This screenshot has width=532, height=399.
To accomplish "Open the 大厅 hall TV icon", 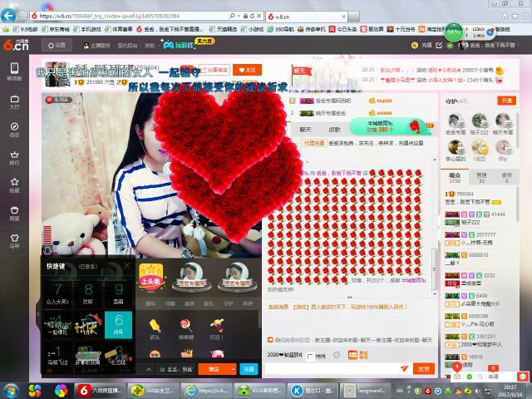I will tap(14, 102).
